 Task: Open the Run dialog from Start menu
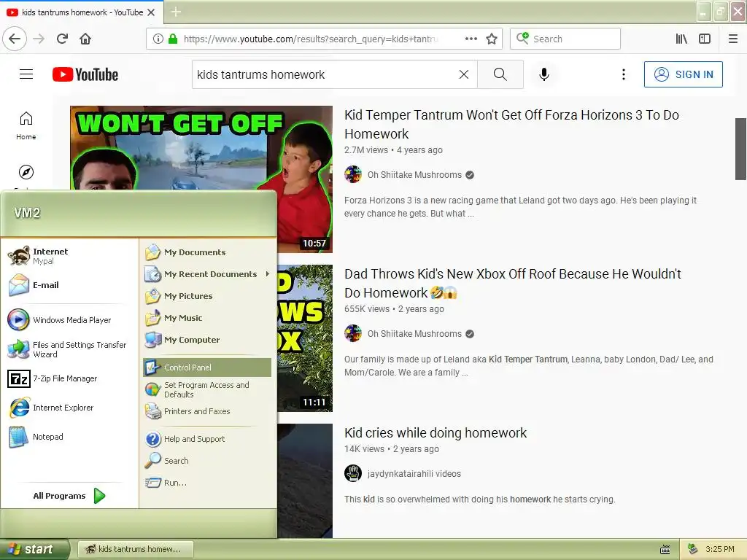(x=207, y=483)
